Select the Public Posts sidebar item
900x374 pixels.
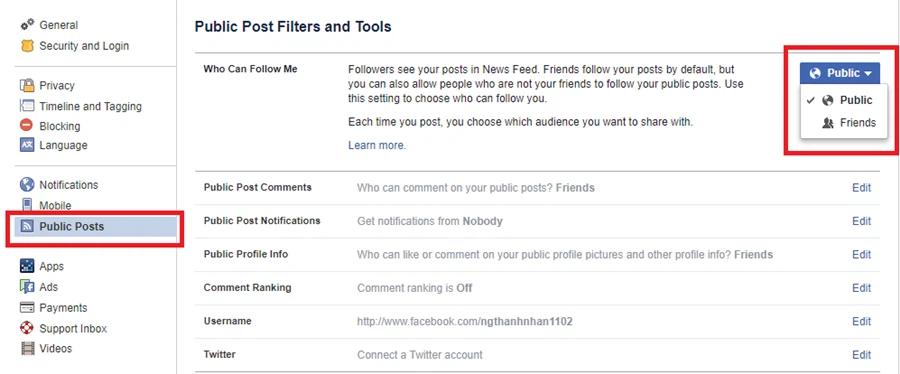[95, 227]
